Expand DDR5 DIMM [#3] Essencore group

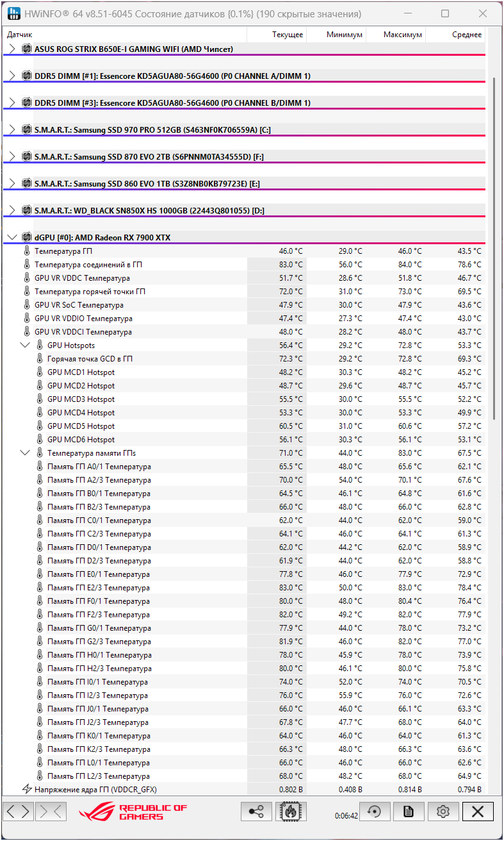pyautogui.click(x=12, y=103)
